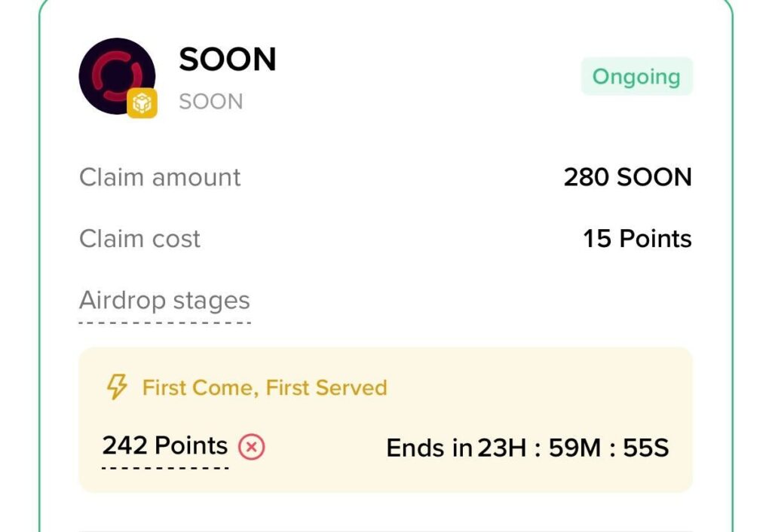The image size is (772, 532).
Task: Select the lightning icon before First Come label
Action: tap(117, 387)
